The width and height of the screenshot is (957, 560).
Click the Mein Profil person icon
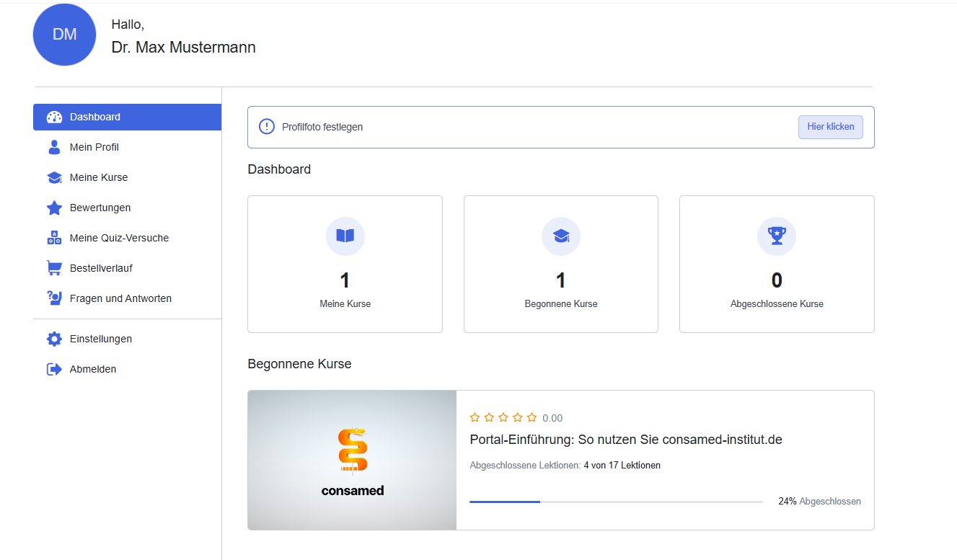coord(54,147)
